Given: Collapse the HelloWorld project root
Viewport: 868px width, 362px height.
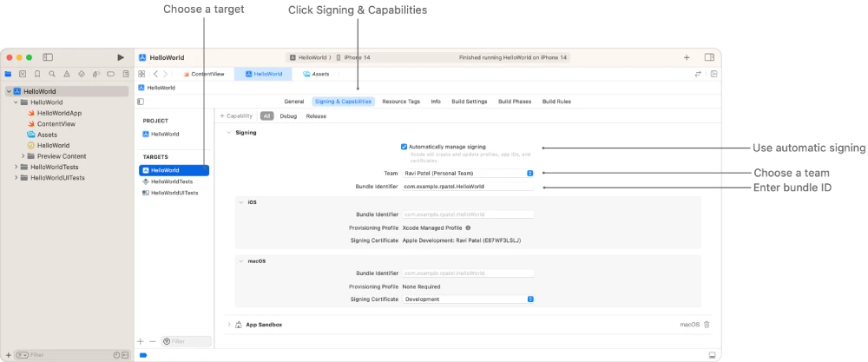Looking at the screenshot, I should 10,91.
